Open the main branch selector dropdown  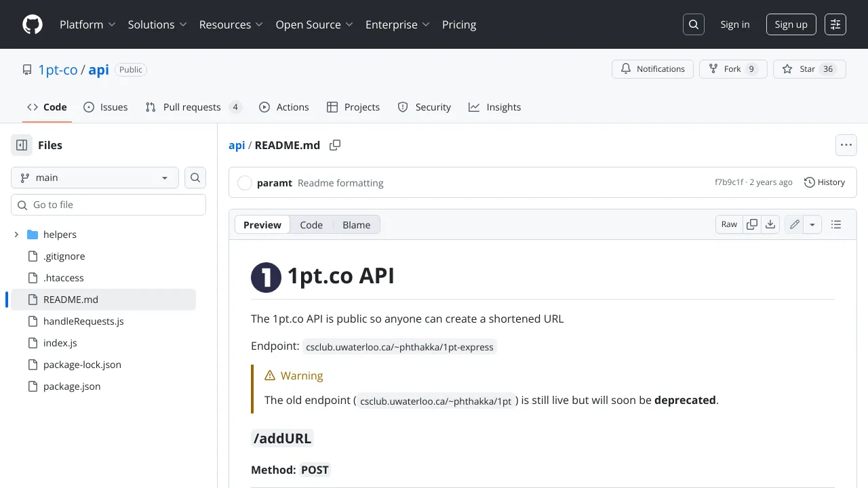[x=95, y=178]
